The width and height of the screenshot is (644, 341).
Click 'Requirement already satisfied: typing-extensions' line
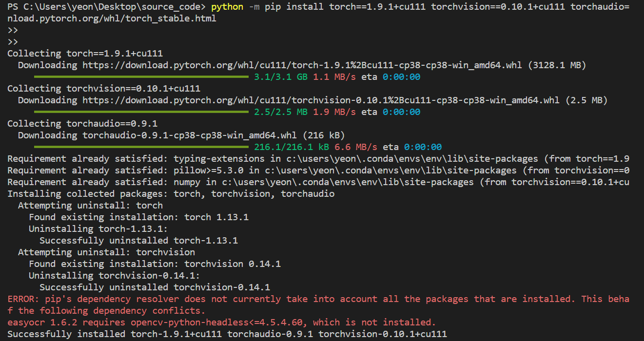pyautogui.click(x=318, y=159)
